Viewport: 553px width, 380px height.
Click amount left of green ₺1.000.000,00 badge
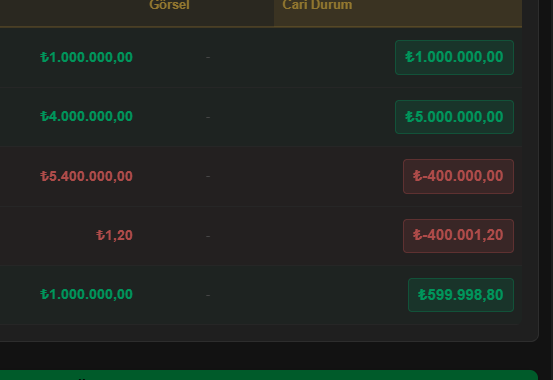(x=86, y=57)
